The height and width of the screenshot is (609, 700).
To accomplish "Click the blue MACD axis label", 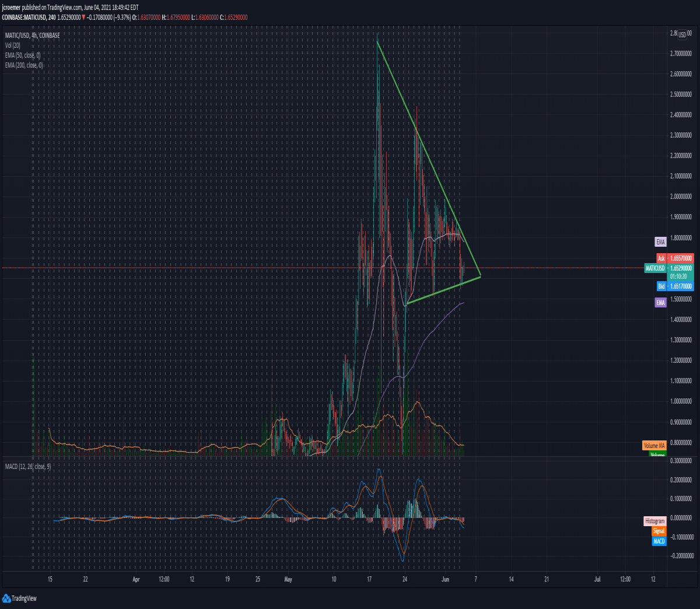I will tap(659, 541).
